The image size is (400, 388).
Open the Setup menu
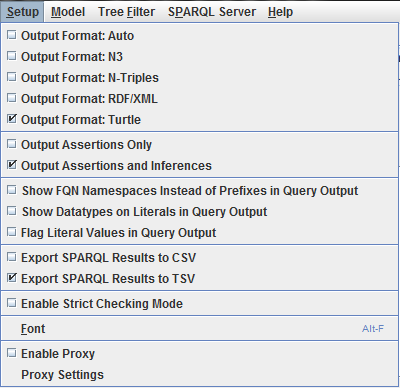pyautogui.click(x=22, y=12)
